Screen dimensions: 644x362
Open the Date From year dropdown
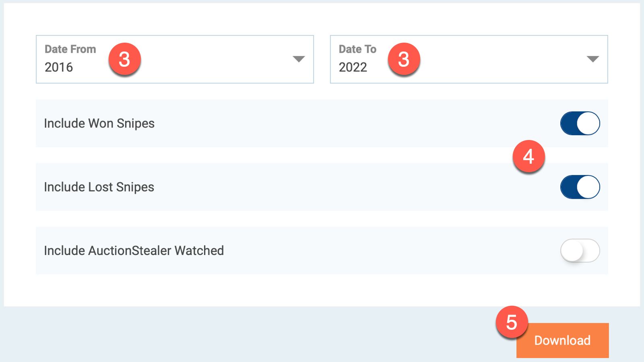coord(201,59)
